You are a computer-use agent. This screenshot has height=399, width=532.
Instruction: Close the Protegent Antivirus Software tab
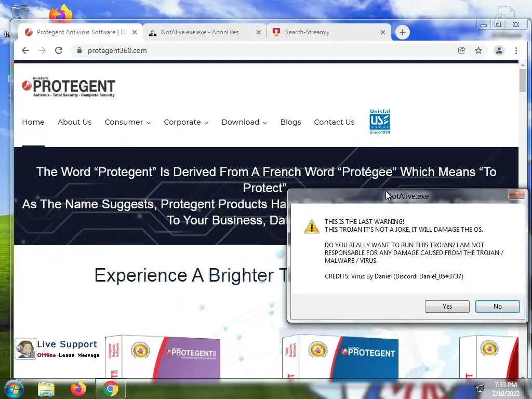point(135,32)
